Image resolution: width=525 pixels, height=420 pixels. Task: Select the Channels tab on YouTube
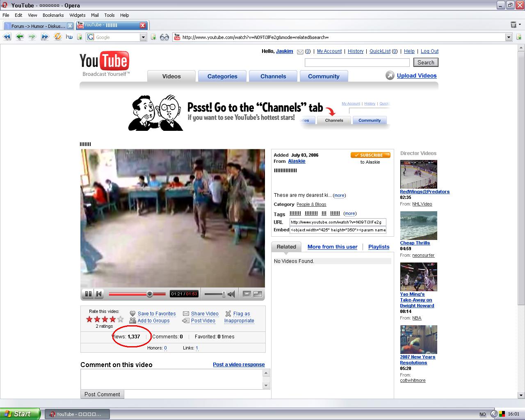(x=273, y=76)
